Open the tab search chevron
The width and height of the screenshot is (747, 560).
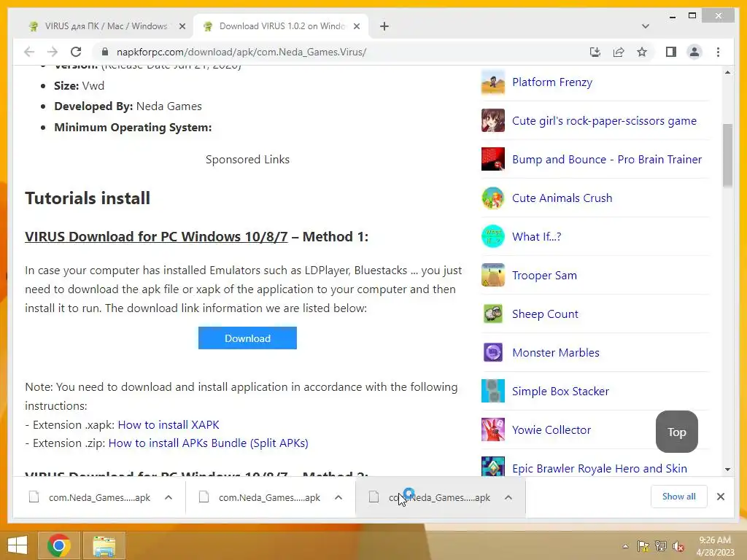pos(646,26)
